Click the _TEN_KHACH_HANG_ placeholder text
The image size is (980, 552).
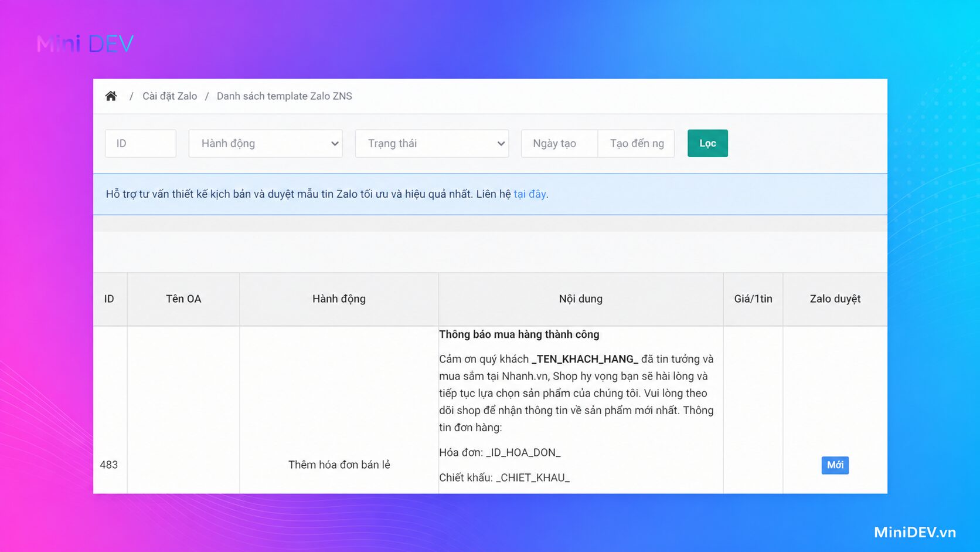click(x=584, y=359)
